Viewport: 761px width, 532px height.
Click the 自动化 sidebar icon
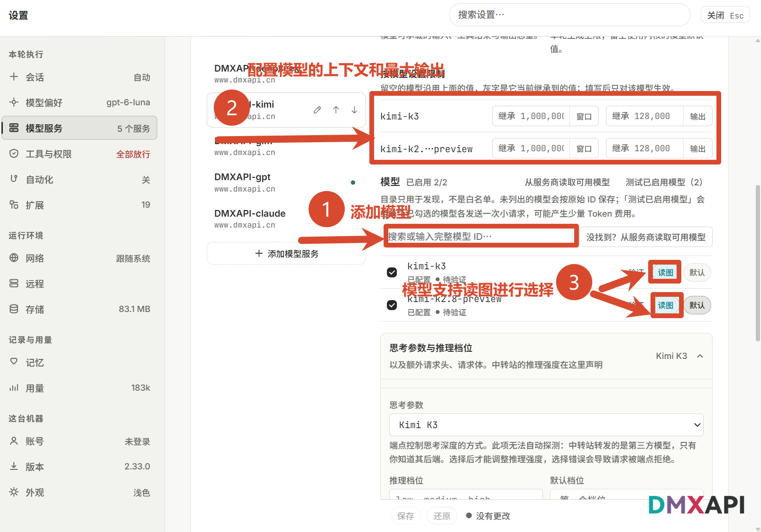pyautogui.click(x=14, y=179)
